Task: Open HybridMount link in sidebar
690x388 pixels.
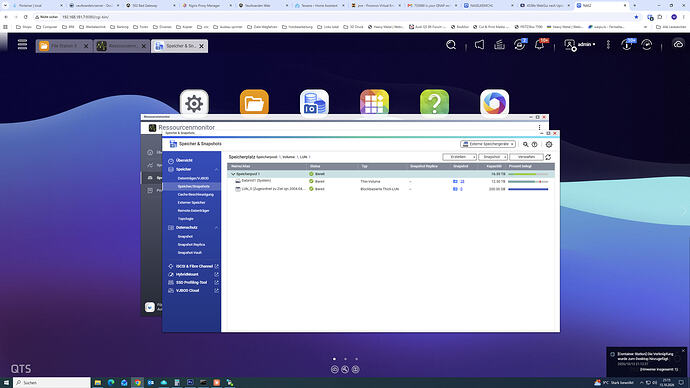Action: (187, 275)
